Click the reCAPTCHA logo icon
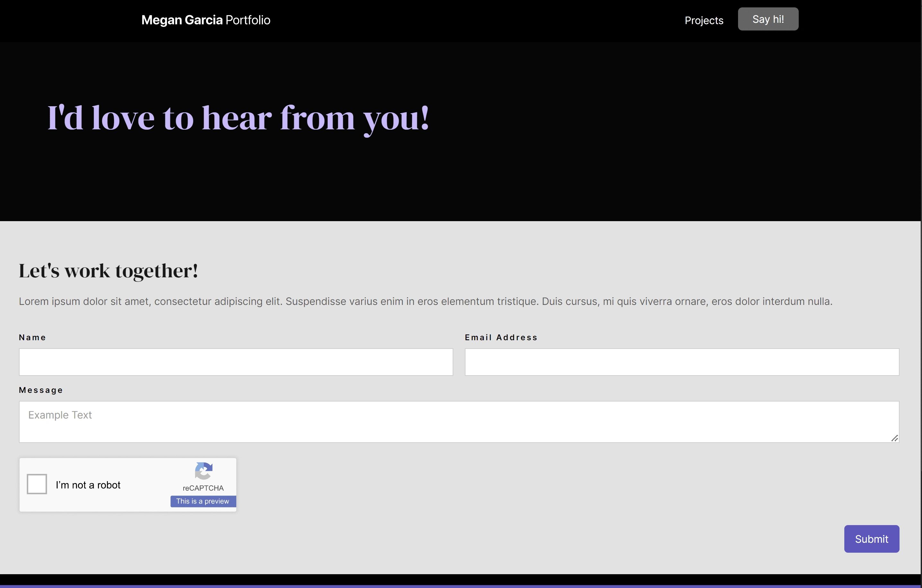 203,471
